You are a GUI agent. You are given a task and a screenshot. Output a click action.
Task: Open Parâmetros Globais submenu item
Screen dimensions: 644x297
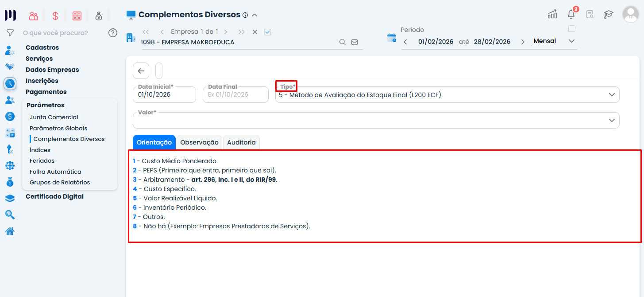click(x=58, y=129)
